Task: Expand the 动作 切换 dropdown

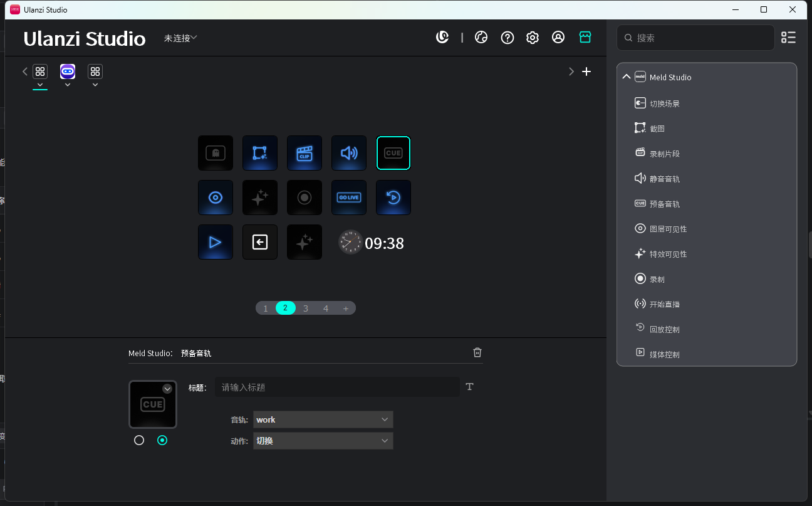Action: [x=323, y=441]
